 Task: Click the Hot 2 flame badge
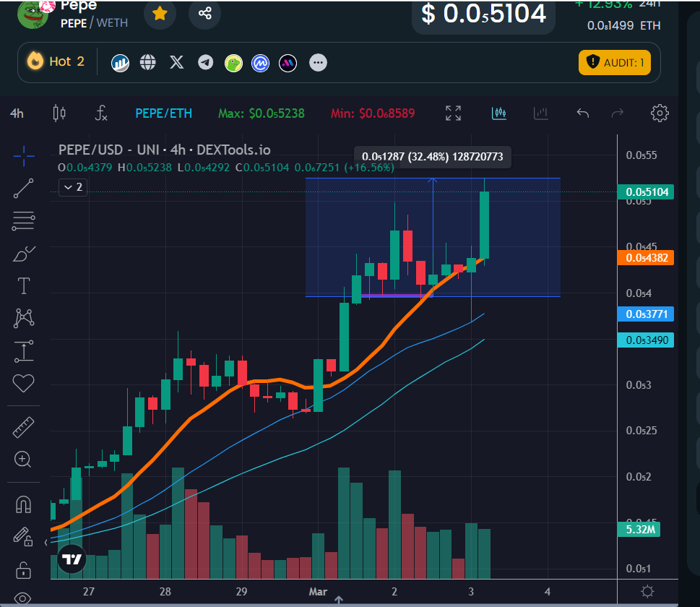click(56, 61)
